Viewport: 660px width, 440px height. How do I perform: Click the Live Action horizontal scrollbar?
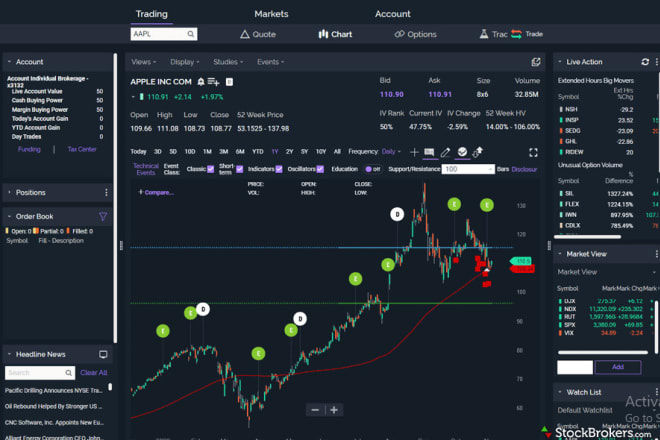(x=587, y=237)
